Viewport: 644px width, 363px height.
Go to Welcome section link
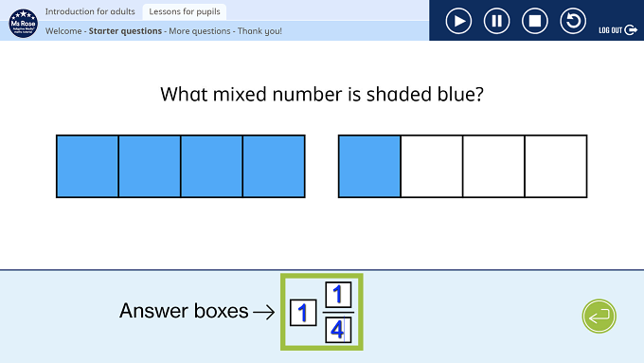pos(63,31)
